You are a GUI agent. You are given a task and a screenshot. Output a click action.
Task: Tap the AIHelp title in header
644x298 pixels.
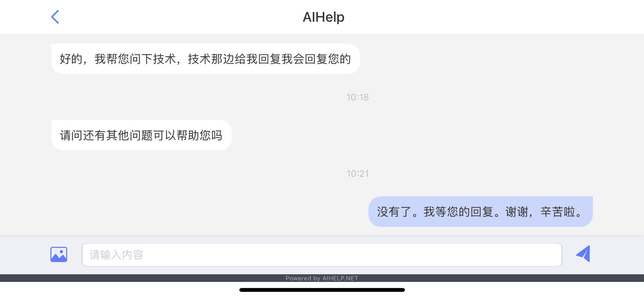tap(323, 17)
